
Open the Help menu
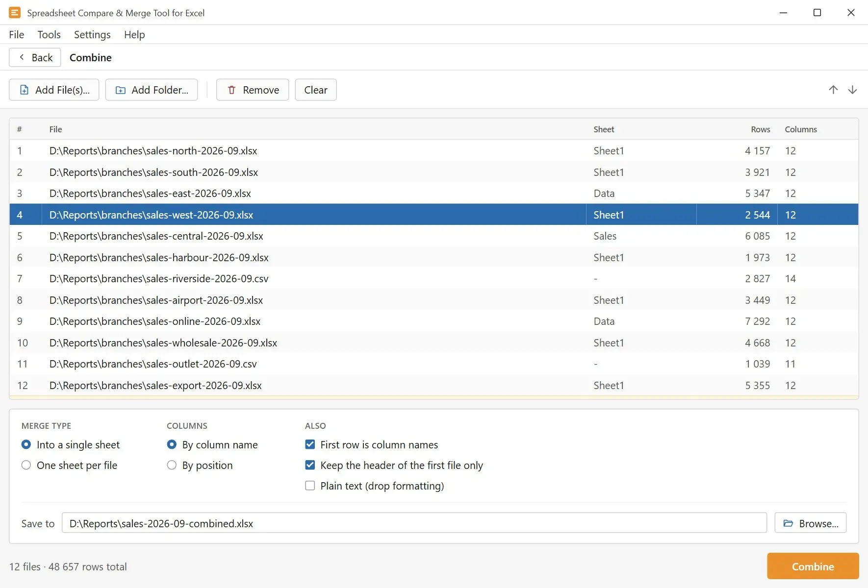coord(134,34)
